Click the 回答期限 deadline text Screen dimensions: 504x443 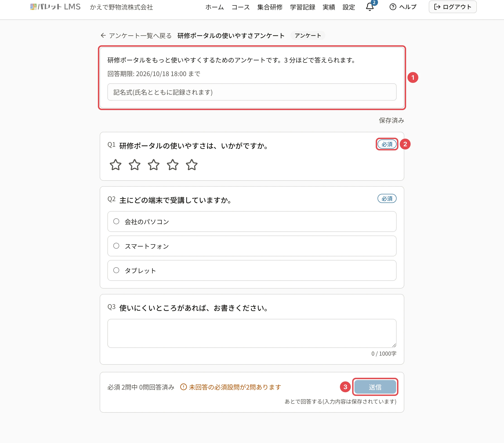pyautogui.click(x=154, y=74)
